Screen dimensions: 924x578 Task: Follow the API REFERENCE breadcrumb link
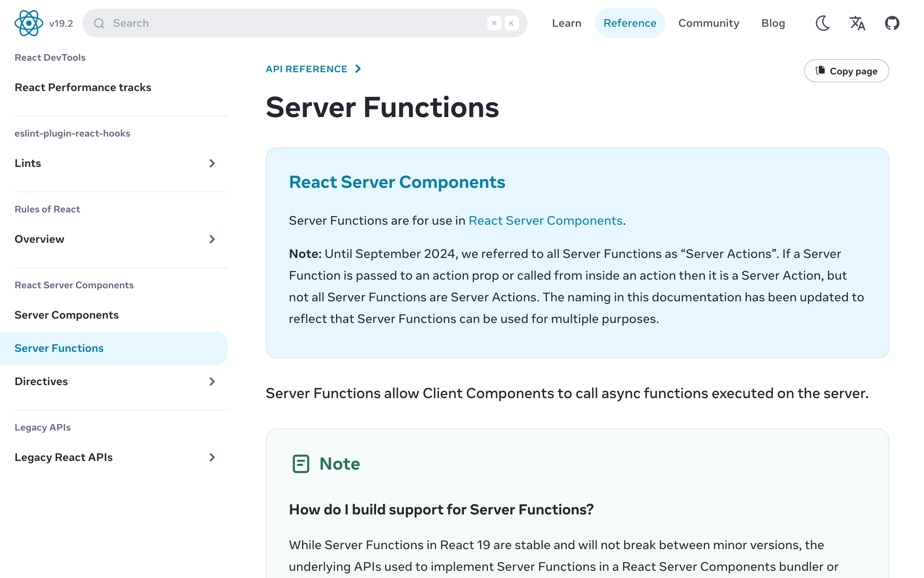tap(306, 69)
